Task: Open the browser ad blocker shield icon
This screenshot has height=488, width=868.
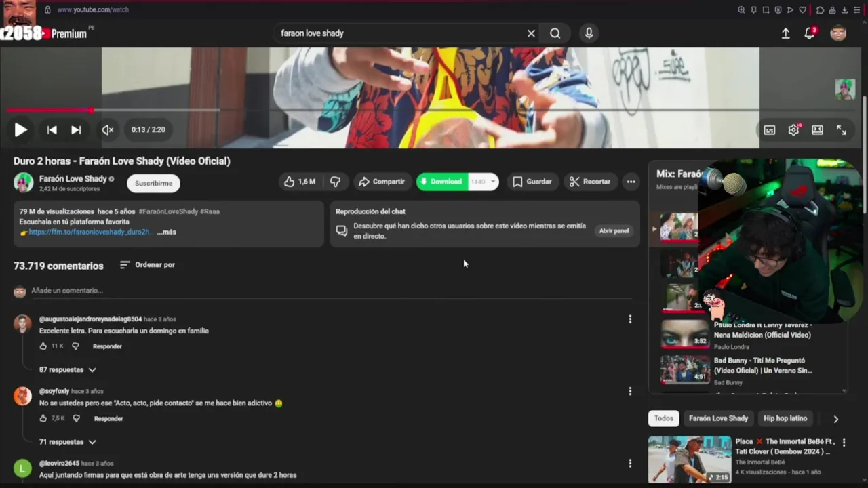Action: point(778,10)
